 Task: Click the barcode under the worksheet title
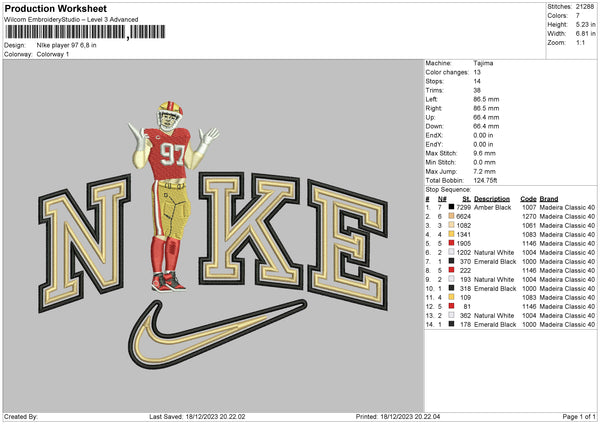click(x=85, y=32)
